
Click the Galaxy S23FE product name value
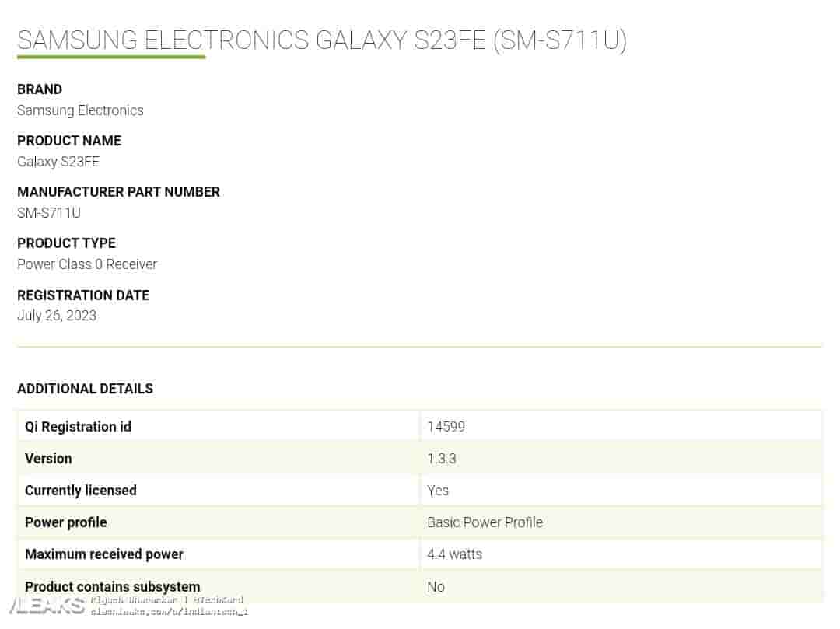[58, 162]
